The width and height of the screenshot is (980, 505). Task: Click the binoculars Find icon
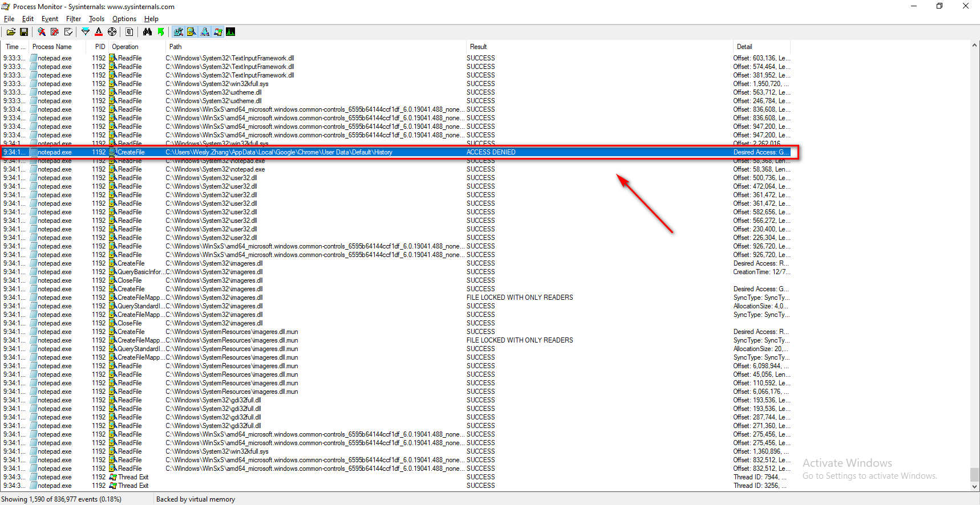147,32
